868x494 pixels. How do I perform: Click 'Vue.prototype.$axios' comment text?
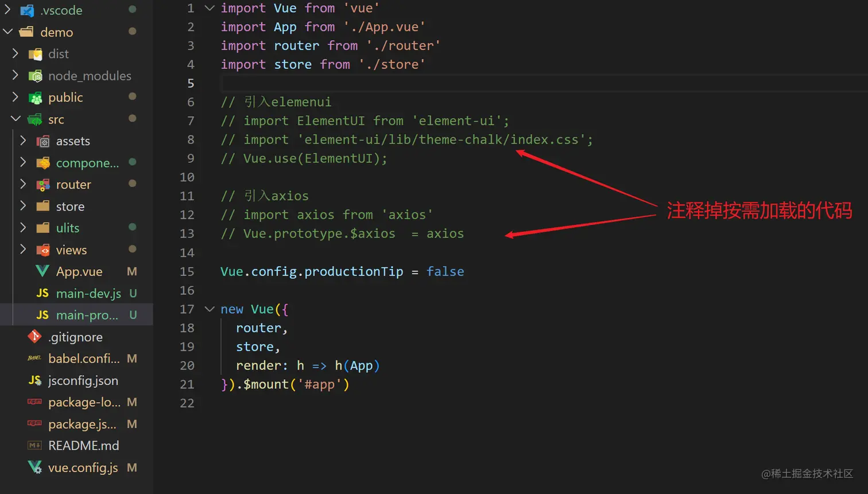click(x=319, y=234)
